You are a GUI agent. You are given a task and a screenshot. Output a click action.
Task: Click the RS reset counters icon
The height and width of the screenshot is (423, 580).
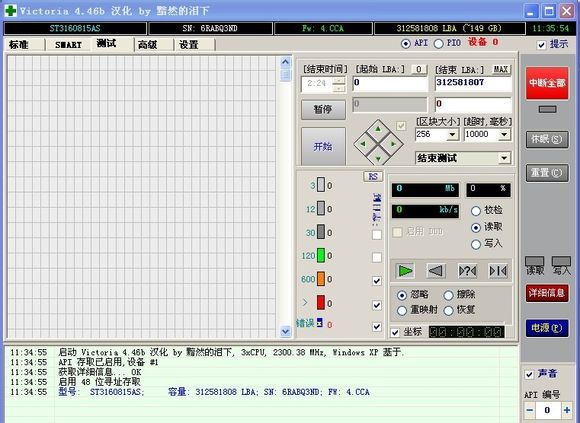373,177
